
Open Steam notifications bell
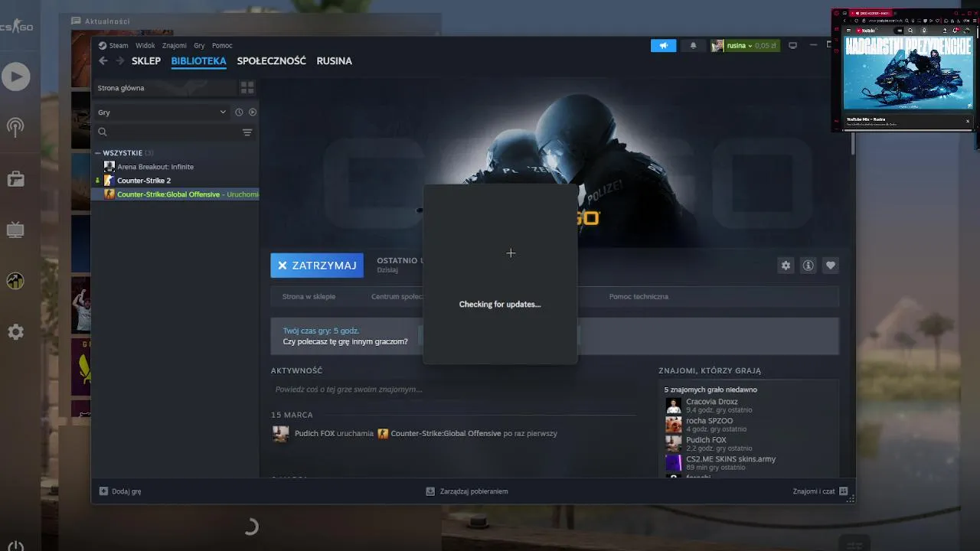[694, 46]
